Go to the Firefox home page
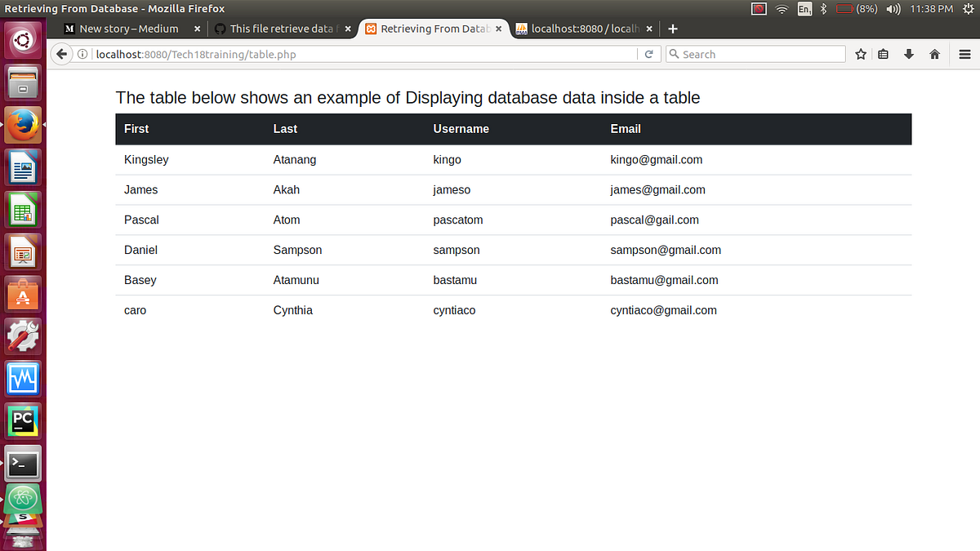 pos(933,54)
